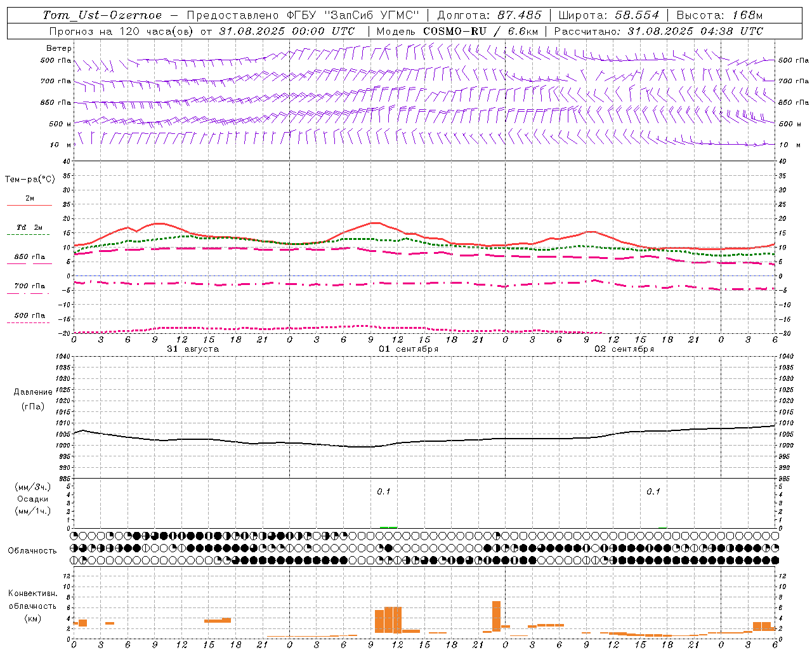Click the Давление pressure panel label
The width and height of the screenshot is (812, 650).
[33, 392]
